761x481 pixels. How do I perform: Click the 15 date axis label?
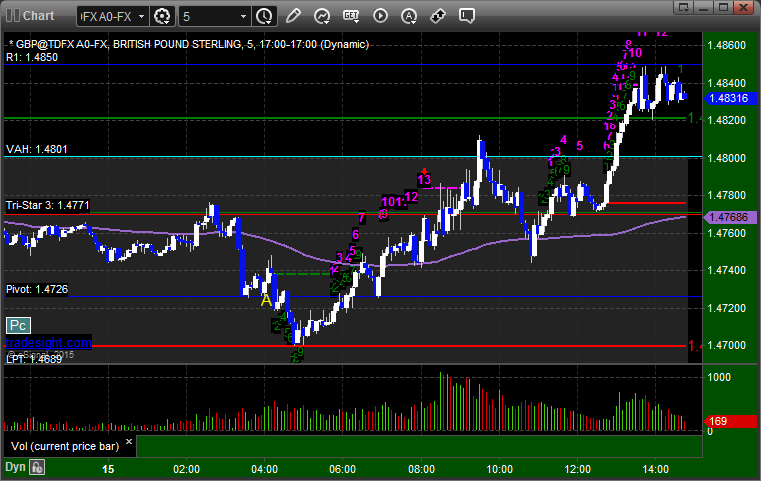pyautogui.click(x=108, y=469)
